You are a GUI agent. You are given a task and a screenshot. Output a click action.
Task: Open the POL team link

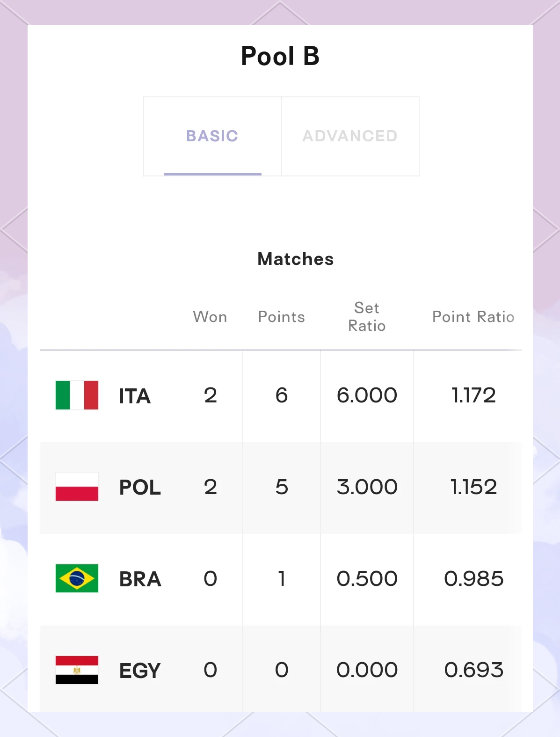click(140, 488)
